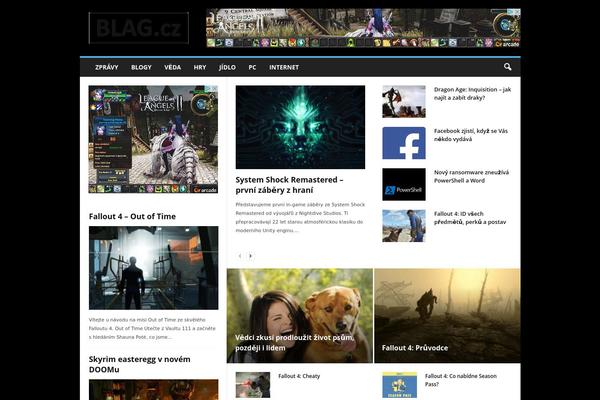Image resolution: width=600 pixels, height=400 pixels.
Task: Open Fallout 4: Co nabídne Season Pass link
Action: tap(461, 380)
